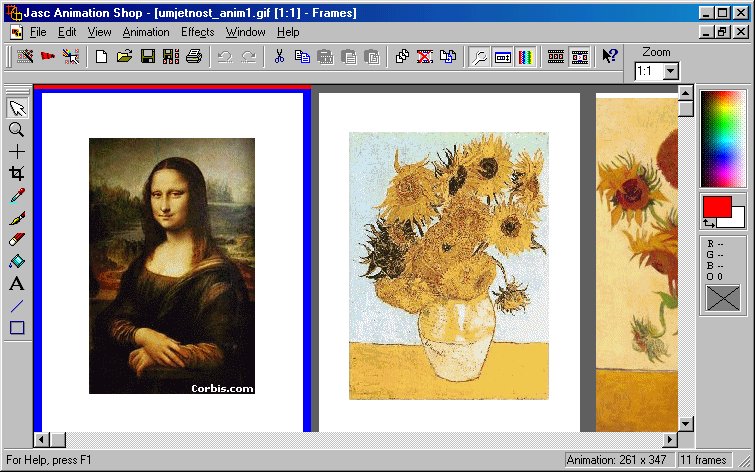Open the Help menu
The width and height of the screenshot is (755, 472).
[x=288, y=32]
